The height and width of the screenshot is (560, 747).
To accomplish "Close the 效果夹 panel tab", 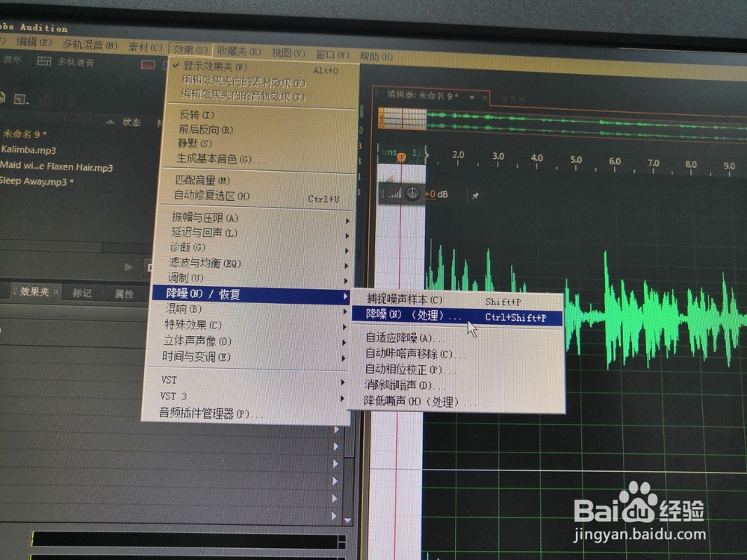I will click(x=56, y=291).
